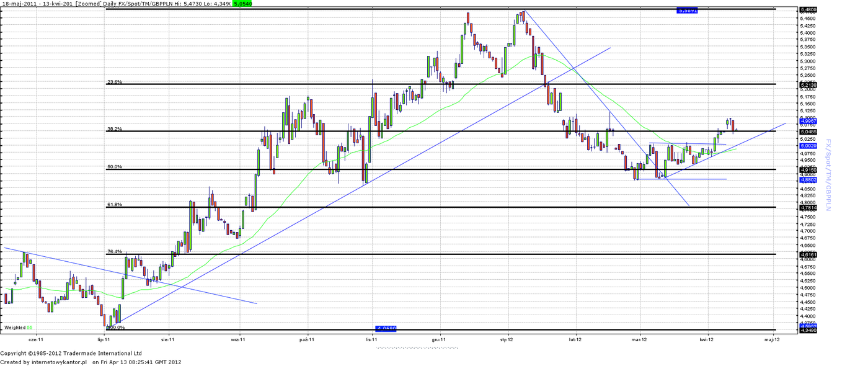Click the lis-11 date axis label
This screenshot has width=868, height=371.
point(371,340)
